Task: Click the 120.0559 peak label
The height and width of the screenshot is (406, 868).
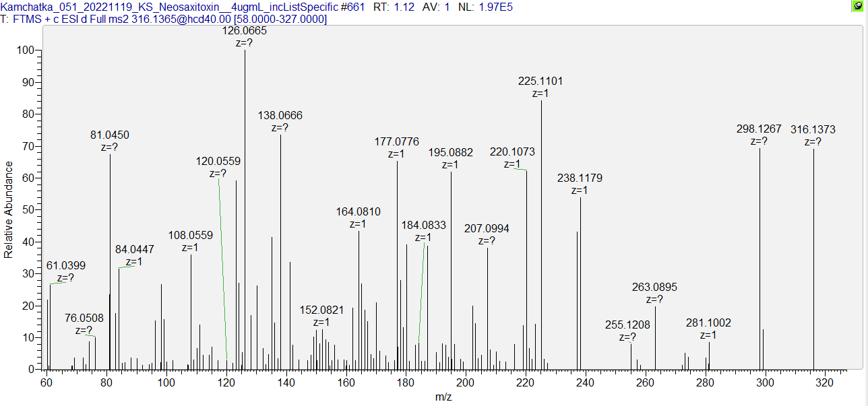Action: (x=218, y=162)
